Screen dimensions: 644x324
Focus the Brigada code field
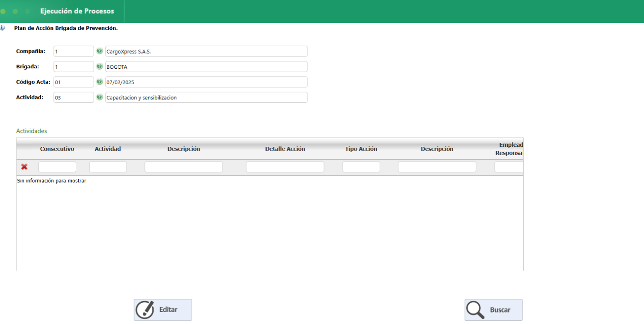click(x=74, y=67)
